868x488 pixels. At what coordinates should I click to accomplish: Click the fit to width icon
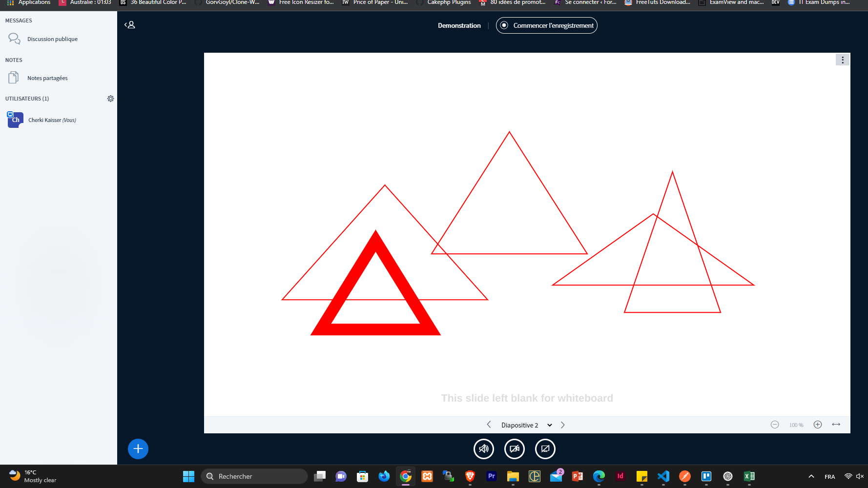click(x=836, y=425)
